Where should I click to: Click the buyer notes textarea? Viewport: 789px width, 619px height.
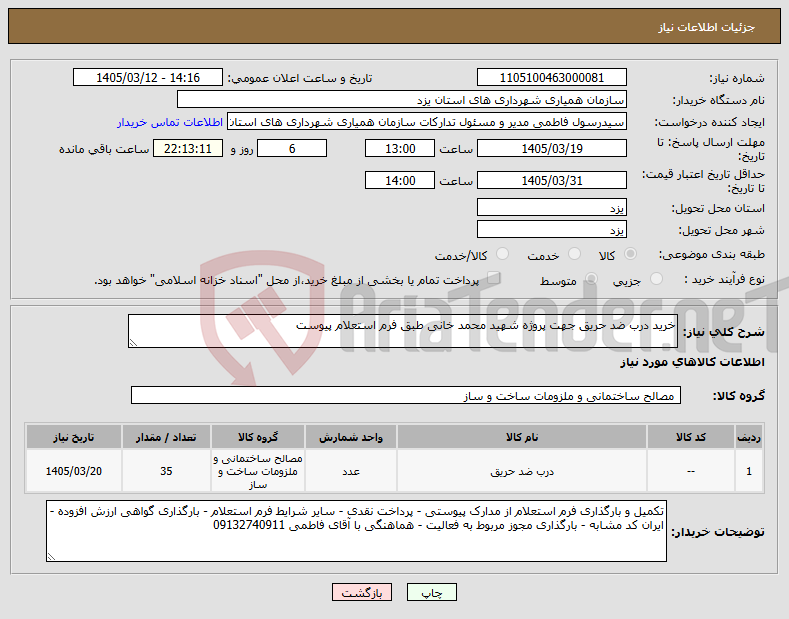coord(356,531)
